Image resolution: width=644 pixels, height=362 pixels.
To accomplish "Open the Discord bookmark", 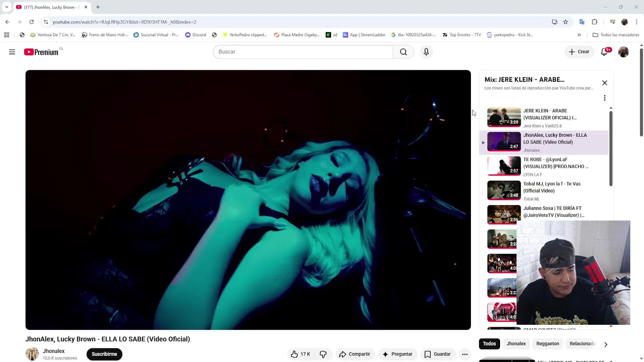I will coord(196,35).
